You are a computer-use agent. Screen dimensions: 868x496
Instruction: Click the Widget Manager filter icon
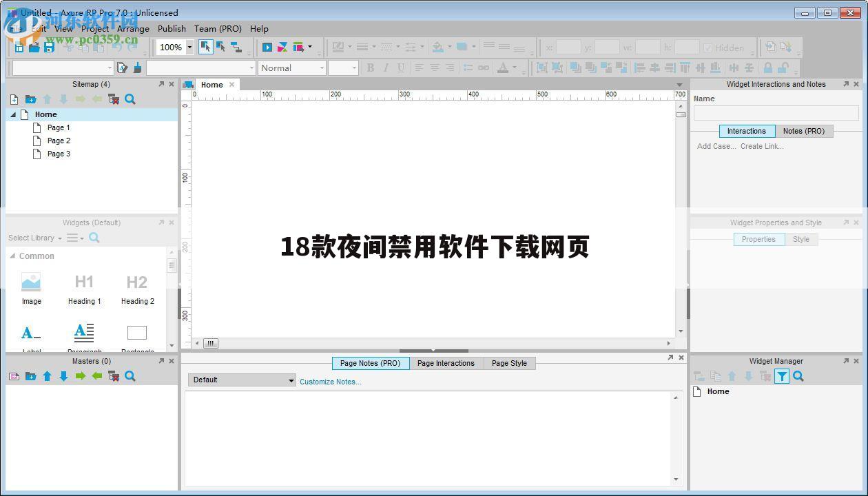point(782,376)
